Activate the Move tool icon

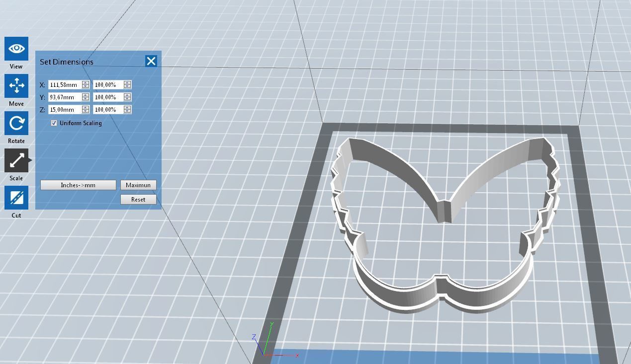tap(16, 86)
